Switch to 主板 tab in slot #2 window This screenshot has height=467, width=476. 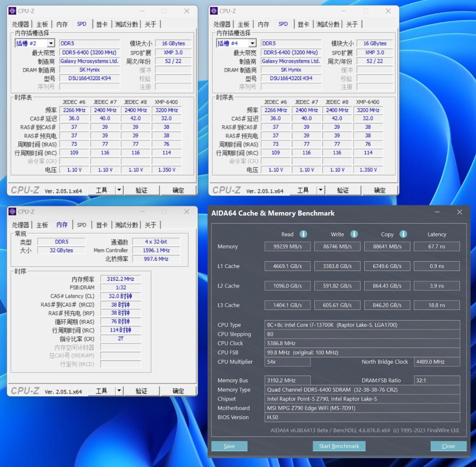pyautogui.click(x=42, y=25)
